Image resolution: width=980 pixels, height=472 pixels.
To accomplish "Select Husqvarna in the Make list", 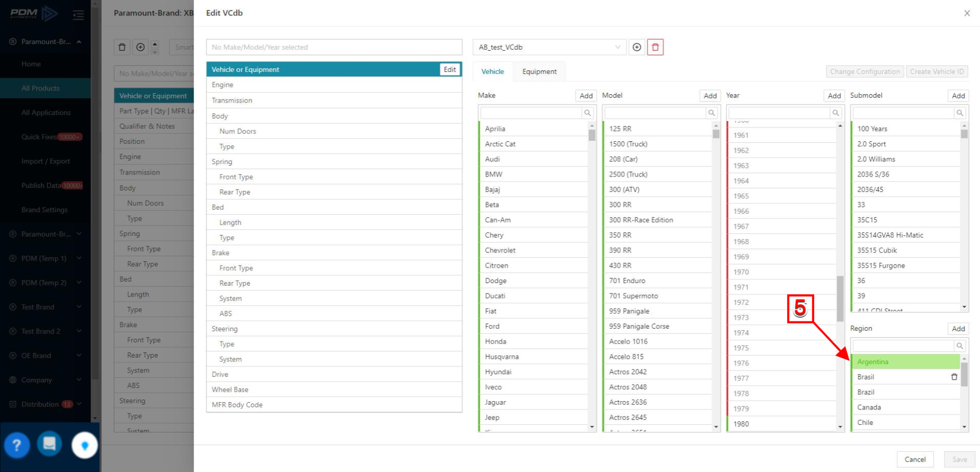I will [533, 357].
